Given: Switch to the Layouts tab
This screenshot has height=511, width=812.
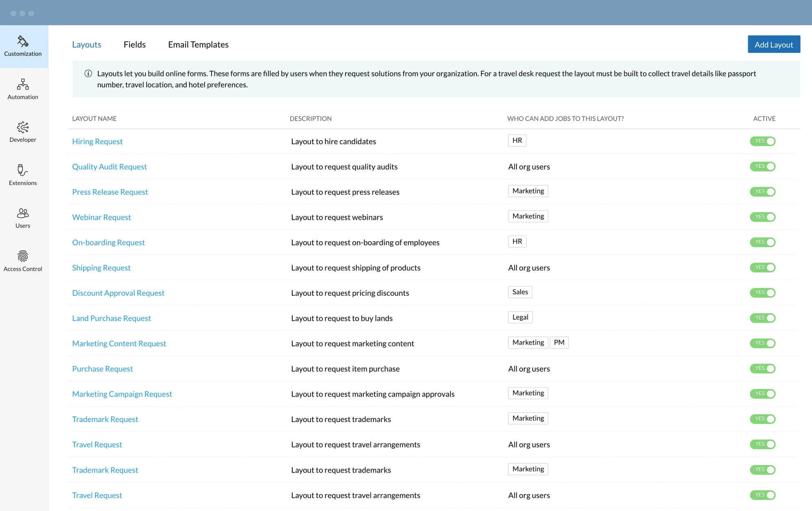Looking at the screenshot, I should tap(86, 45).
